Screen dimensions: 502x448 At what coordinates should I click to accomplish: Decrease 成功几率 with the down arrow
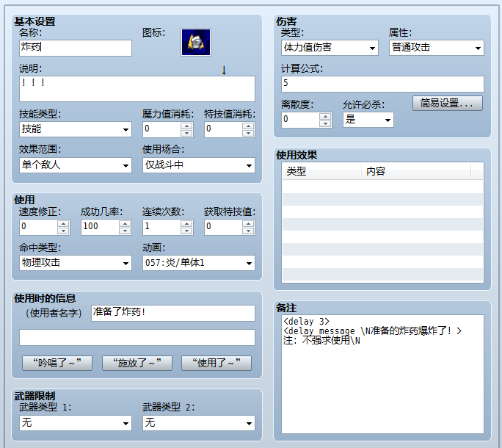coord(125,231)
